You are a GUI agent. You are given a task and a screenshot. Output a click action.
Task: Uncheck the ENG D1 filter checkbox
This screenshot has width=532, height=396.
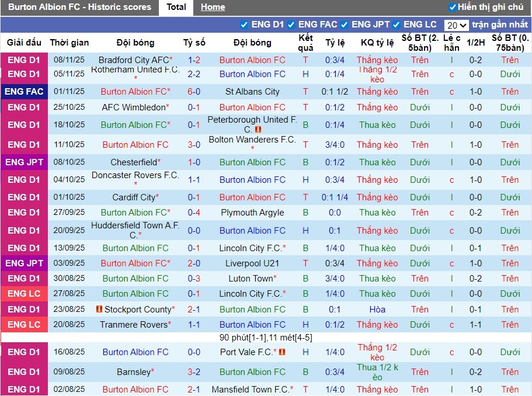(x=244, y=25)
